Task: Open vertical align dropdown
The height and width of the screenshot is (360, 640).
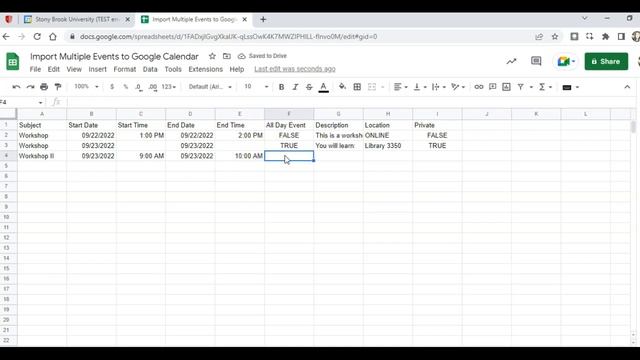Action: (420, 87)
